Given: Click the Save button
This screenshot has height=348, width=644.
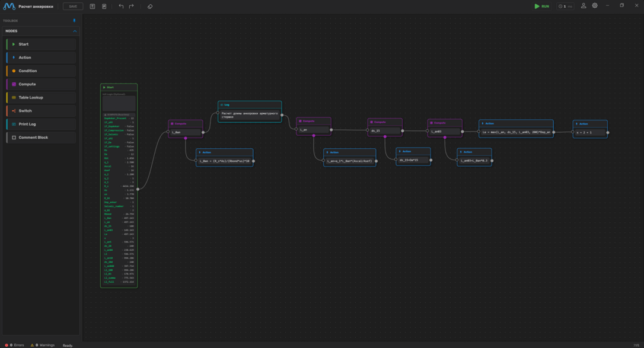Looking at the screenshot, I should pos(73,7).
